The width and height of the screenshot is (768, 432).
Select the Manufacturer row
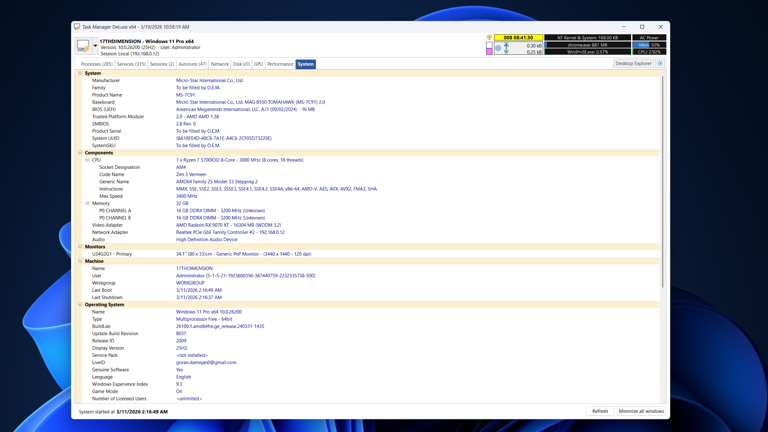(x=371, y=80)
